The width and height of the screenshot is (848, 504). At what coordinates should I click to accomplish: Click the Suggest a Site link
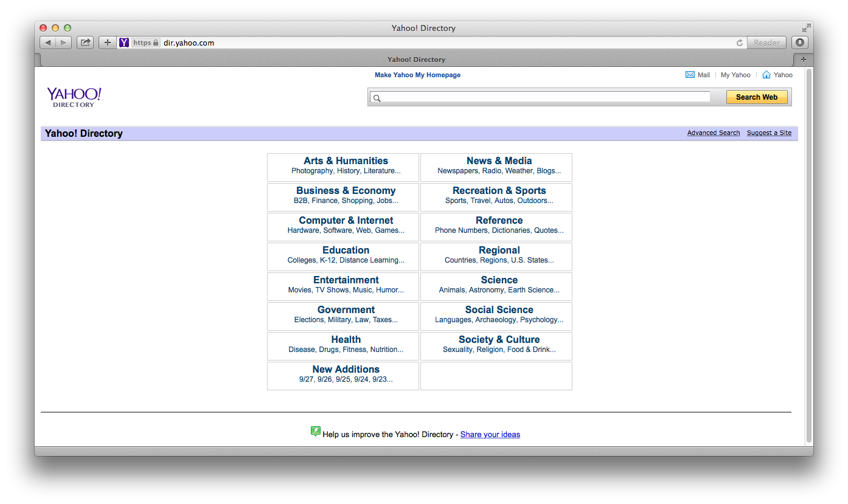(x=769, y=133)
